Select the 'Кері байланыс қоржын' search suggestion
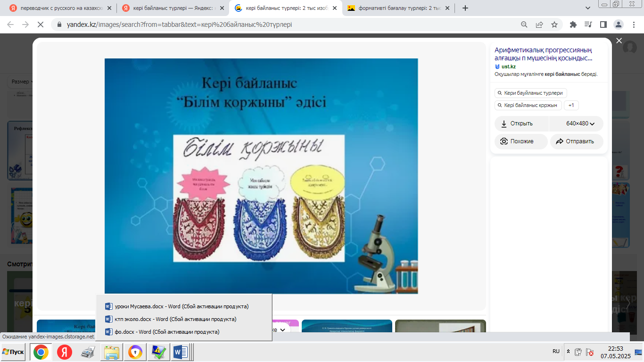The image size is (644, 362). [x=528, y=105]
